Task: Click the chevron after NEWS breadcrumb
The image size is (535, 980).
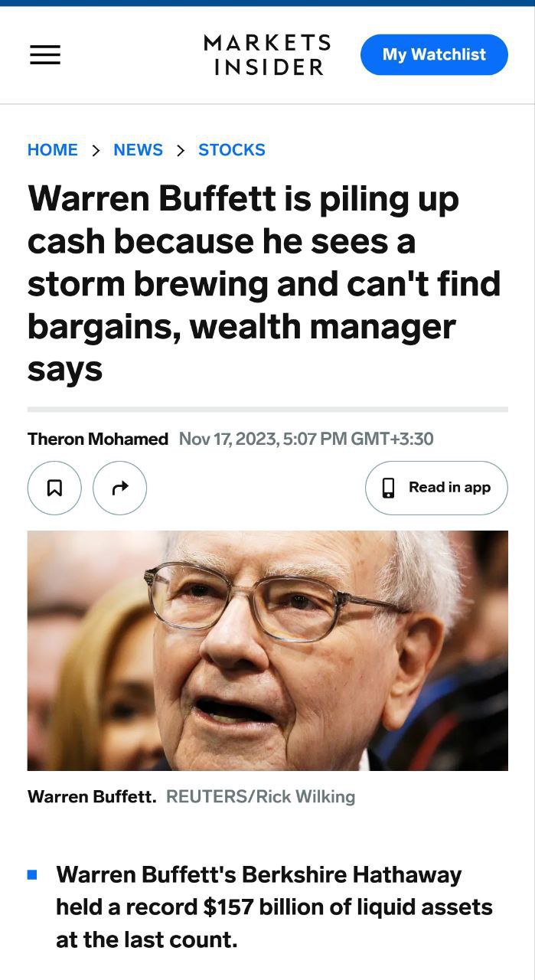Action: pos(181,150)
